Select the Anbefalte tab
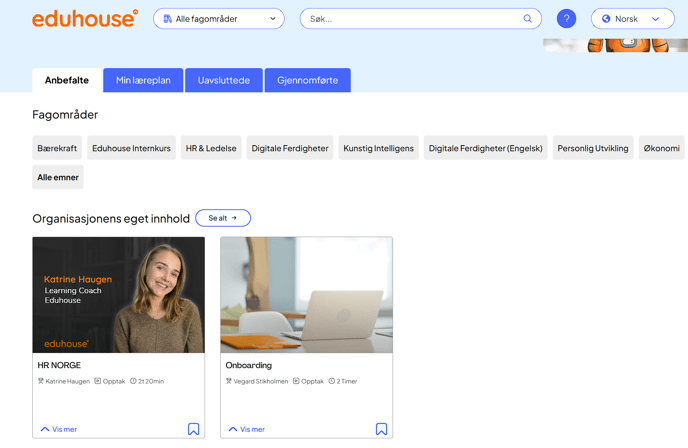688x448 pixels. 67,80
